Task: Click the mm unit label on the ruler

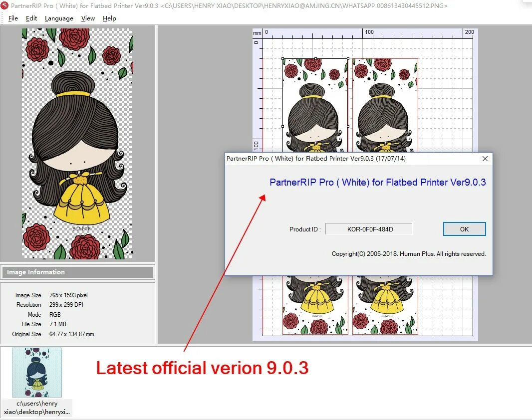Action: (x=257, y=33)
